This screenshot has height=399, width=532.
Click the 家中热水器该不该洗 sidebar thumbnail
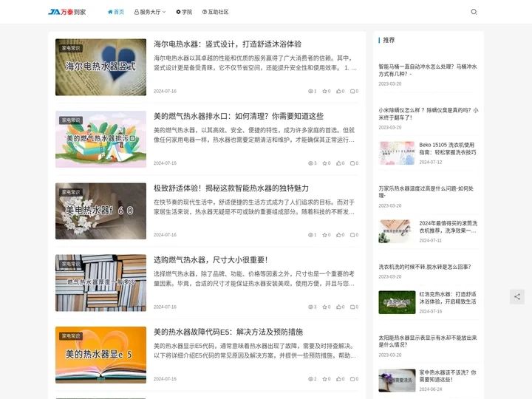397,381
